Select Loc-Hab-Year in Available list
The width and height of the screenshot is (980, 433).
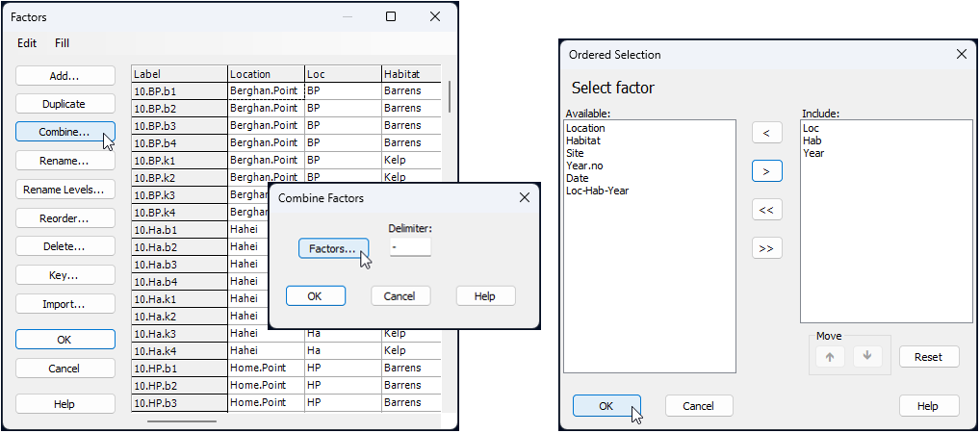coord(597,191)
